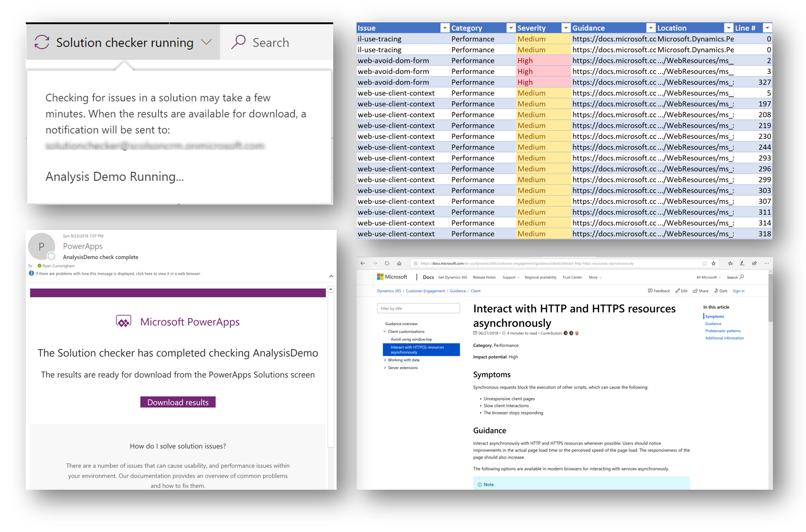806x532 pixels.
Task: Click the Download results button in the email
Action: (x=178, y=402)
